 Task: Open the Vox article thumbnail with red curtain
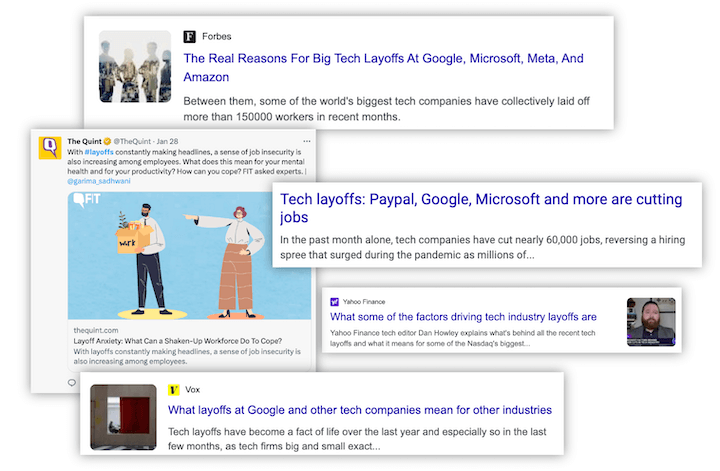[x=123, y=417]
